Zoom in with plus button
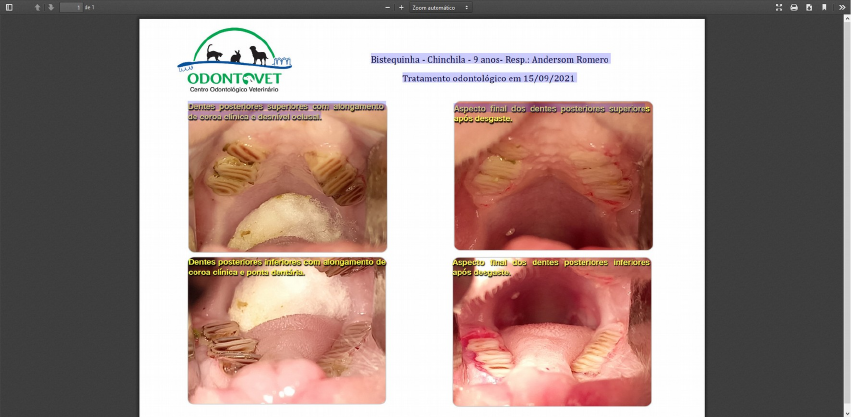Screen dimensions: 851x417 pos(401,7)
